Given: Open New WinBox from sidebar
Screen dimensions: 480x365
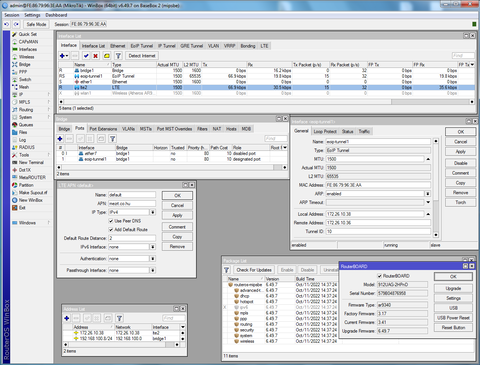Looking at the screenshot, I should point(30,200).
